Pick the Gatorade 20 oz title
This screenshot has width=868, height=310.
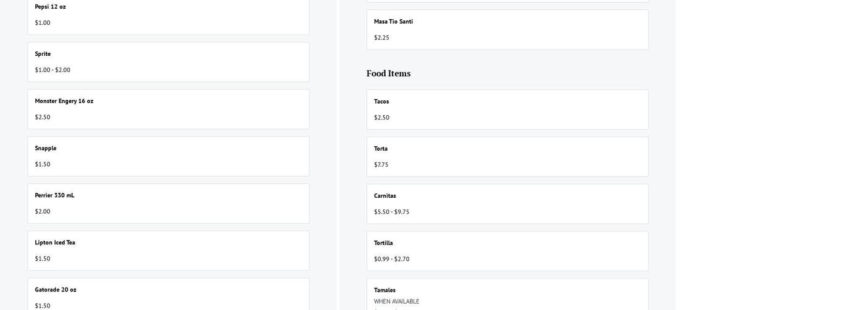click(55, 290)
